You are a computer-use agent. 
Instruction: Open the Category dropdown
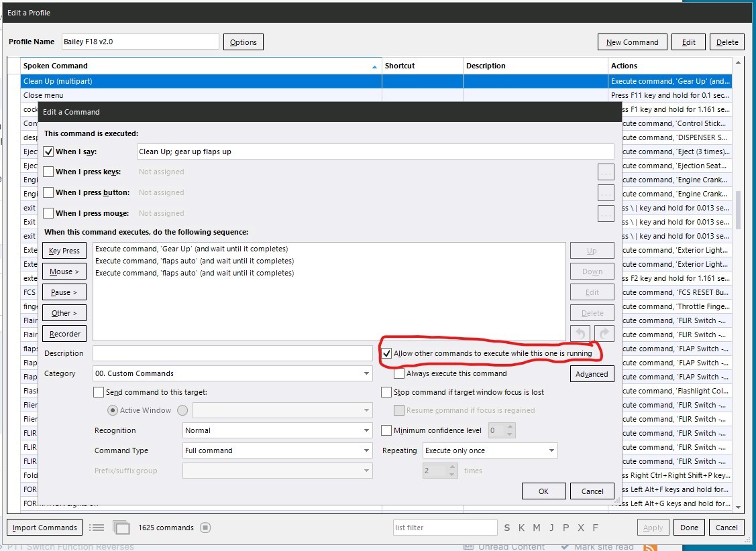pos(232,374)
